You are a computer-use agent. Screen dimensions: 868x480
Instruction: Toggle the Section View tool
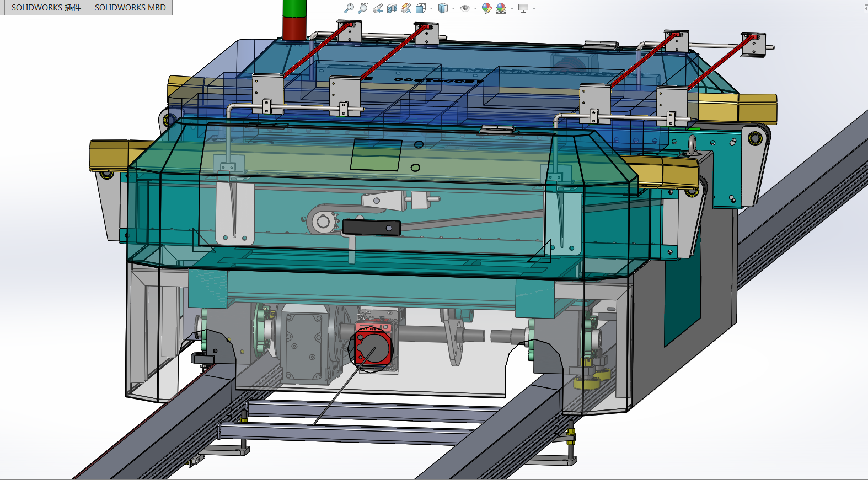click(x=392, y=8)
